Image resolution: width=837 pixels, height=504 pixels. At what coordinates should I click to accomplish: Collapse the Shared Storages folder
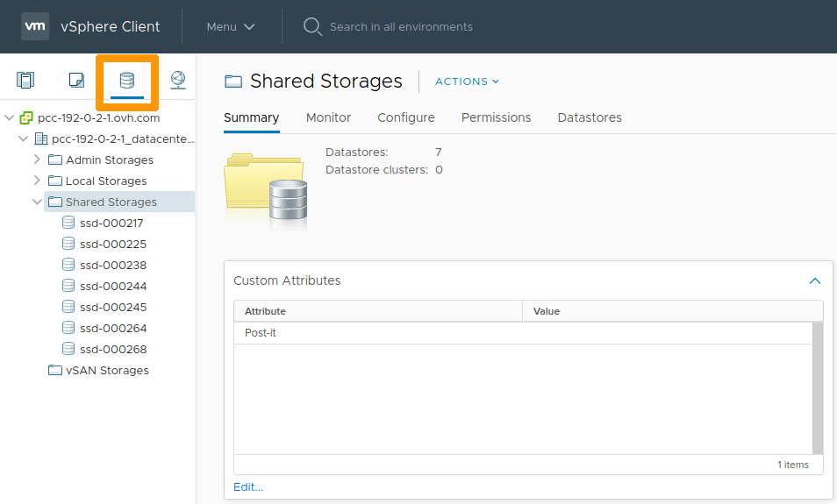coord(37,202)
